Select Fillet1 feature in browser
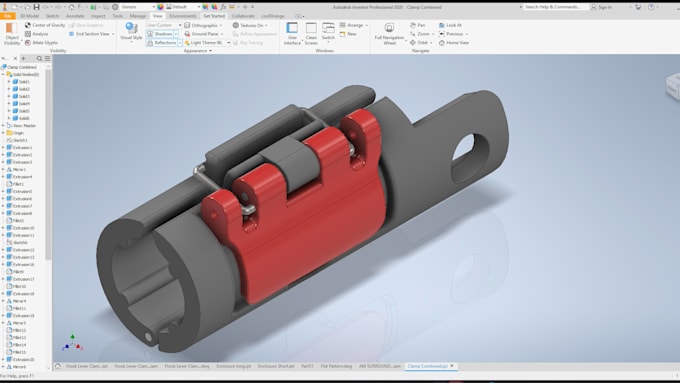 [15, 184]
